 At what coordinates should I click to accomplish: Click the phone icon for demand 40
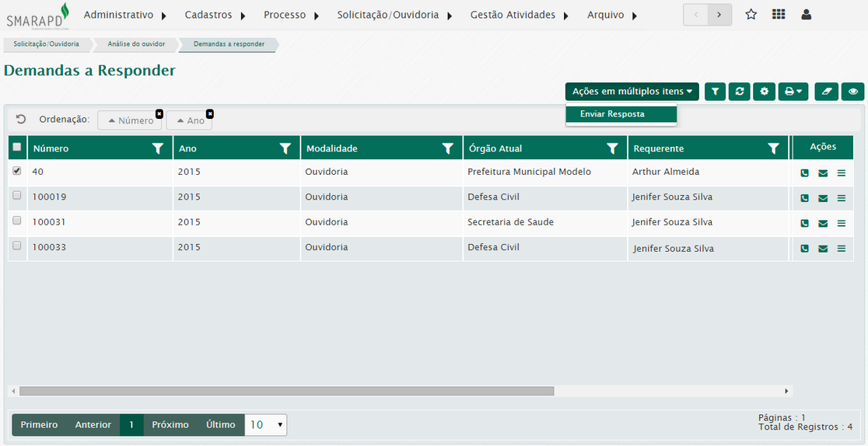pos(804,173)
